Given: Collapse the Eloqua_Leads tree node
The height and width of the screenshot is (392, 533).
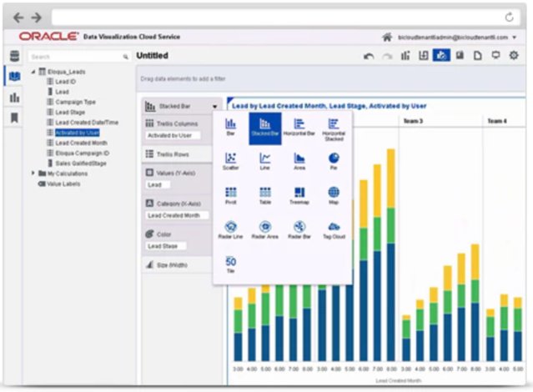Looking at the screenshot, I should coord(33,72).
